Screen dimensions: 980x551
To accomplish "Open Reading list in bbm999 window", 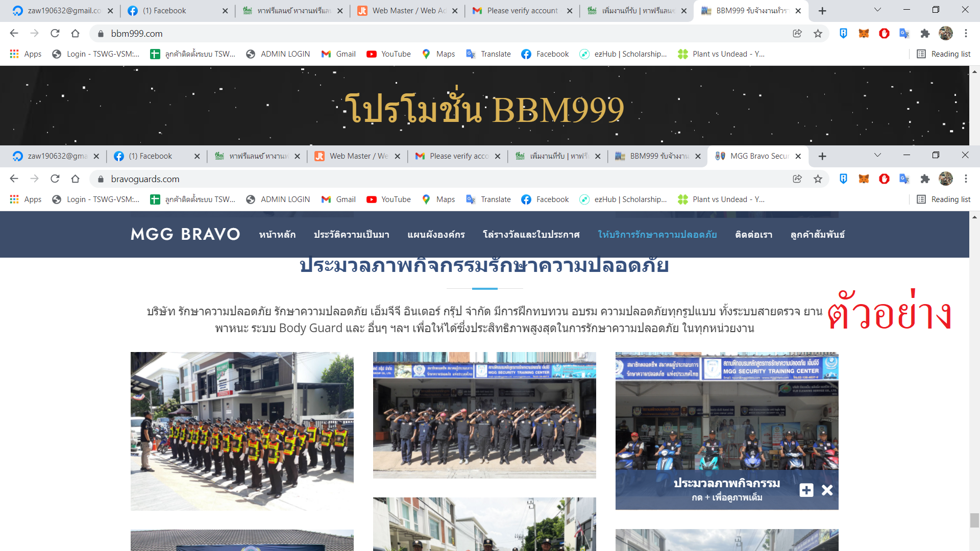I will (x=944, y=54).
